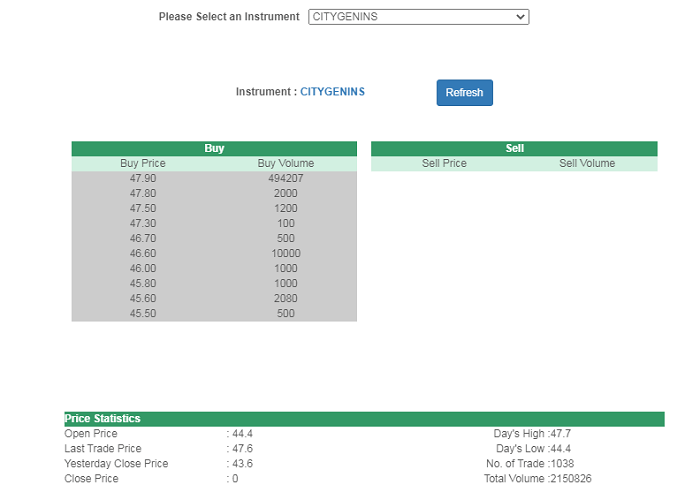This screenshot has width=700, height=486.
Task: Select the 47.80 buy price cell
Action: pyautogui.click(x=143, y=193)
